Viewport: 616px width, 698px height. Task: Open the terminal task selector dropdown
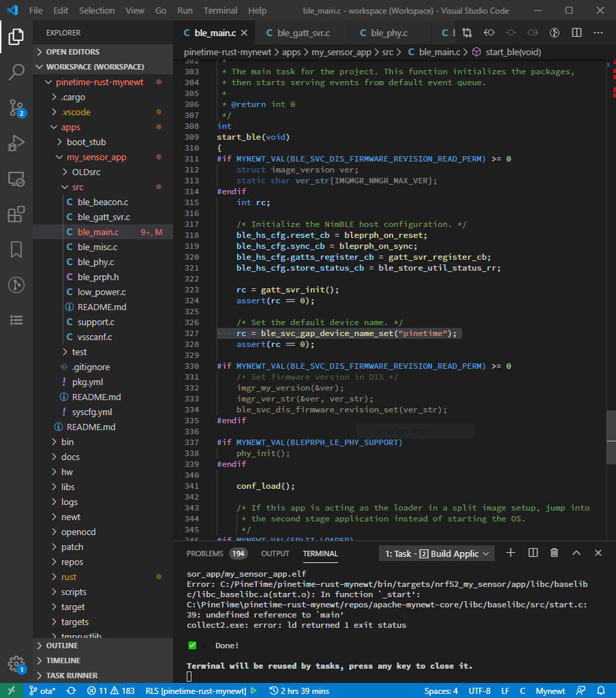436,553
